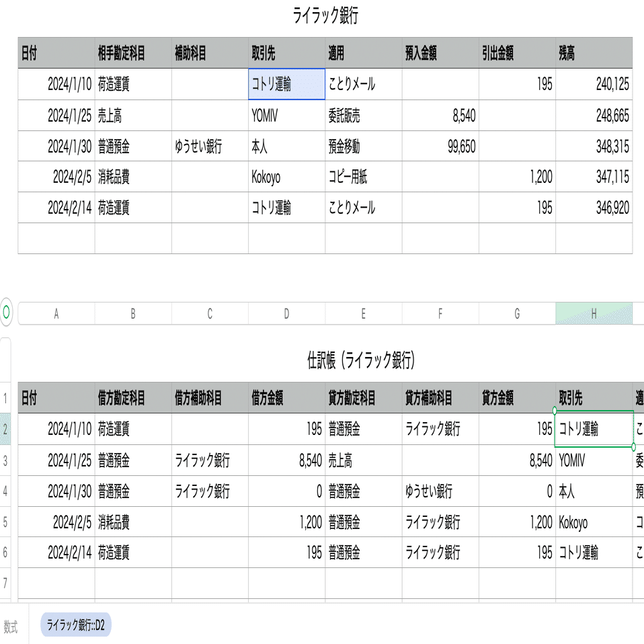
Task: Select row 5 header
Action: pyautogui.click(x=5, y=522)
